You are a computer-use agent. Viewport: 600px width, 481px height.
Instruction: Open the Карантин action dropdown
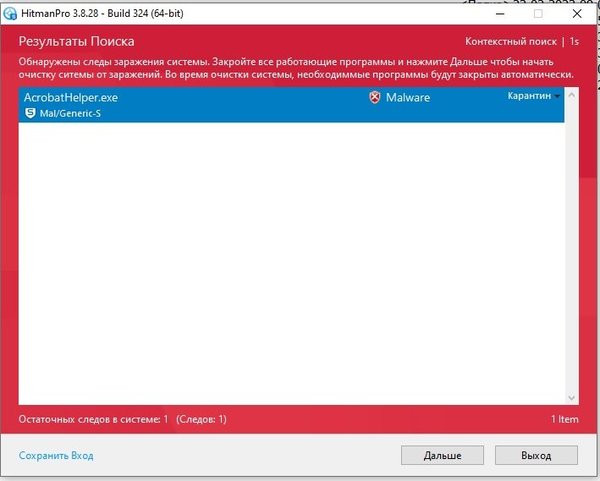(x=533, y=96)
